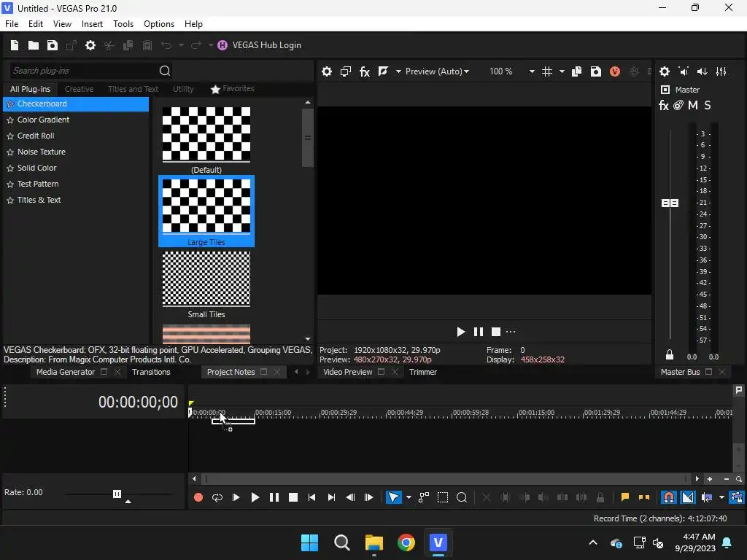
Task: Click the search plug-ins magnifier icon
Action: 165,71
